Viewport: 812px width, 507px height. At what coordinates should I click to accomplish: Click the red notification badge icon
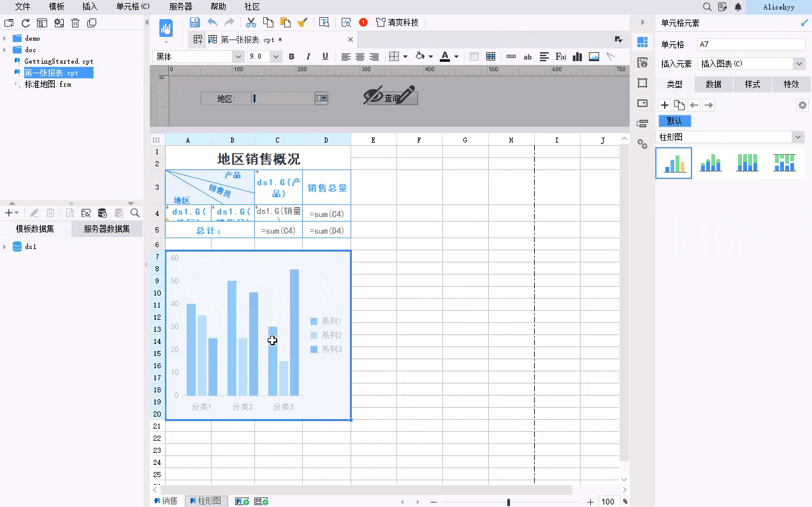click(x=363, y=22)
